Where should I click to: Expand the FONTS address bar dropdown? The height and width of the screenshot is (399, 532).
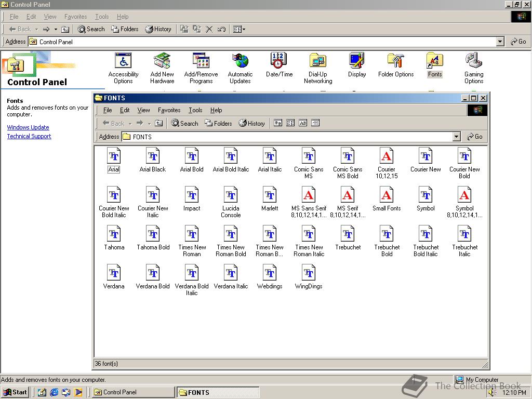(x=457, y=137)
